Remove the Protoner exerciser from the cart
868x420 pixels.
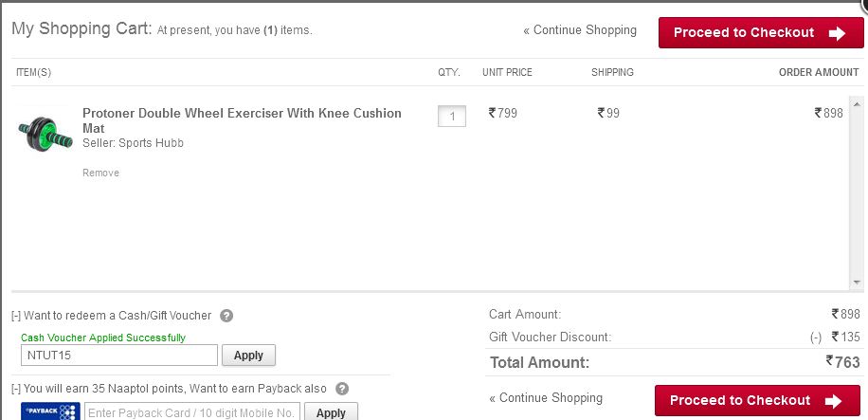(100, 173)
